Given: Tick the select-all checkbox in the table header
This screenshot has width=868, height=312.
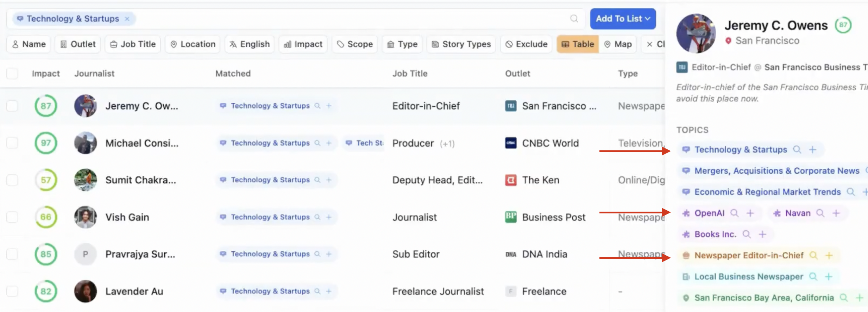Looking at the screenshot, I should click(12, 74).
